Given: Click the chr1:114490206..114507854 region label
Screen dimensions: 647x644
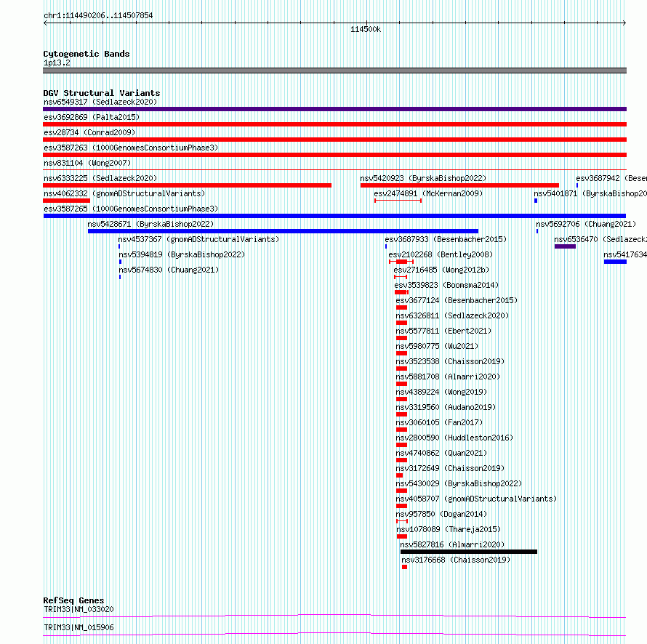Looking at the screenshot, I should [98, 15].
